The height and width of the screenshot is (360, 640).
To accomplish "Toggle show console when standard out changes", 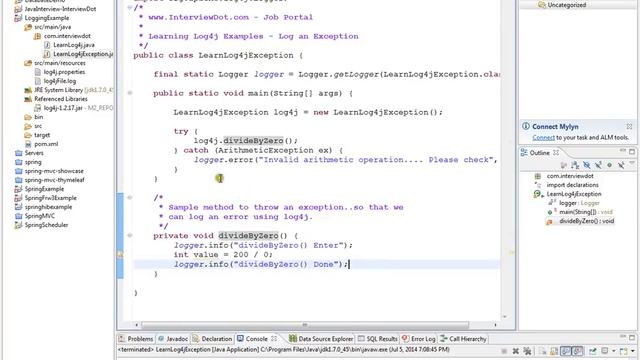I will pos(566,351).
